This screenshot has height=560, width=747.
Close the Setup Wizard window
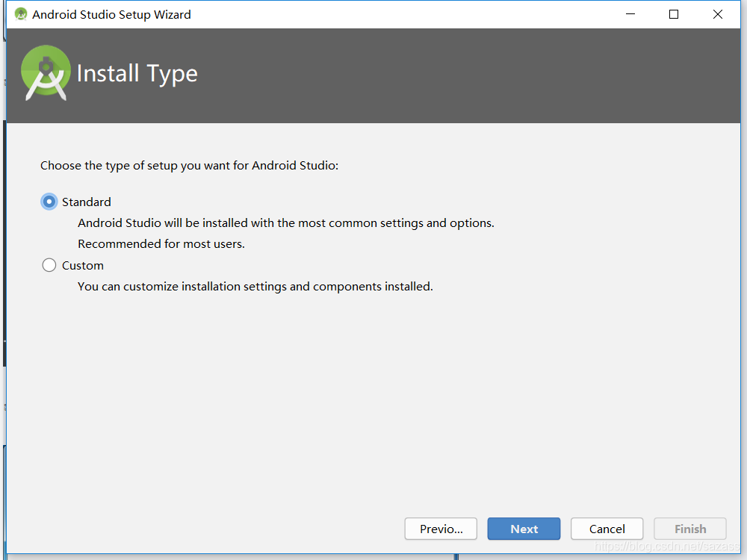pos(717,14)
